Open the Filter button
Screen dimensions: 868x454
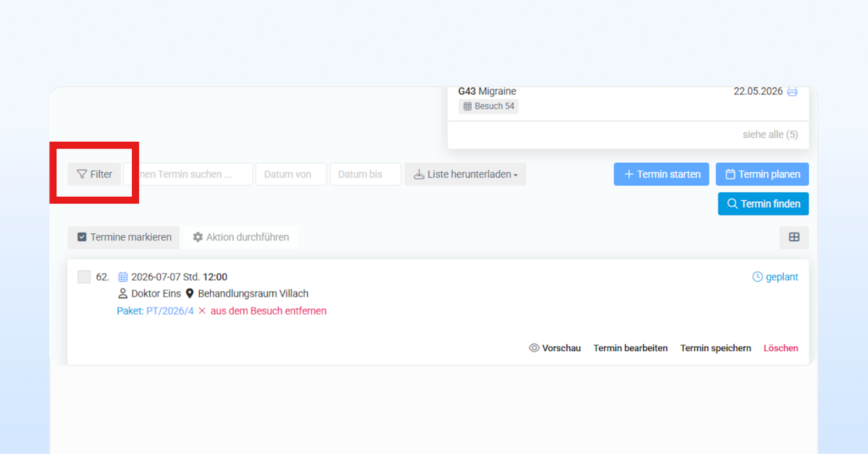click(x=94, y=174)
